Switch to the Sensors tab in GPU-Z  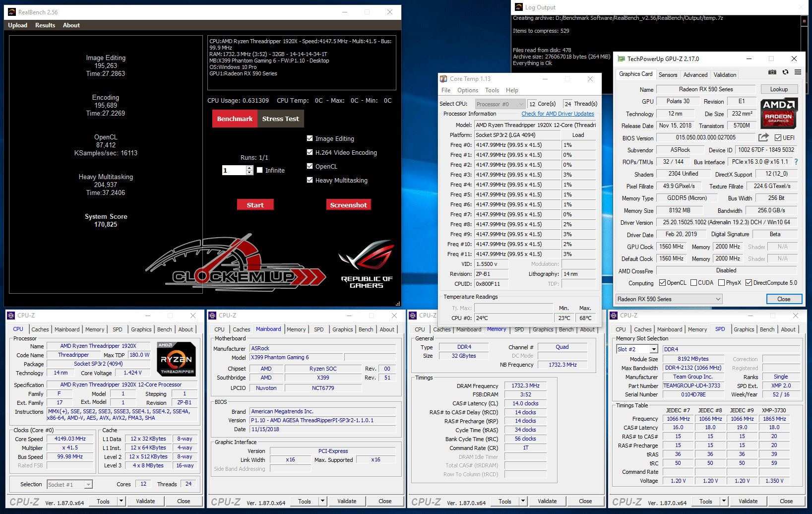668,75
